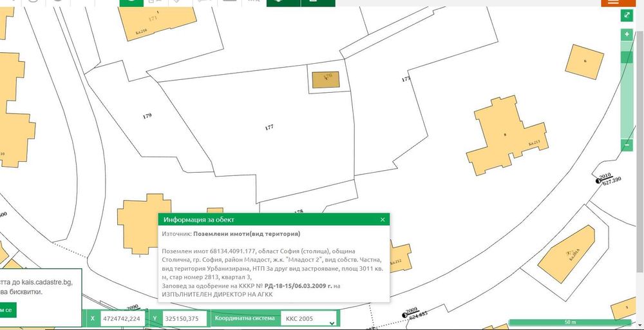Click the X coordinate input field
The width and height of the screenshot is (644, 330).
pos(124,318)
